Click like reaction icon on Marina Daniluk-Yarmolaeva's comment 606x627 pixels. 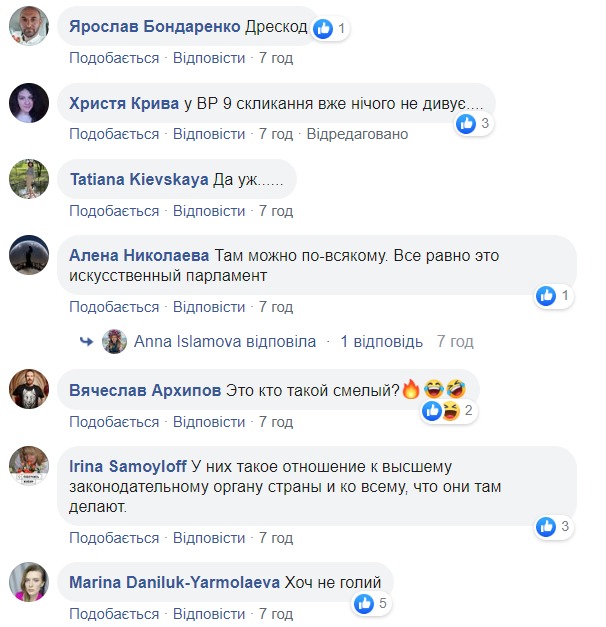(366, 603)
